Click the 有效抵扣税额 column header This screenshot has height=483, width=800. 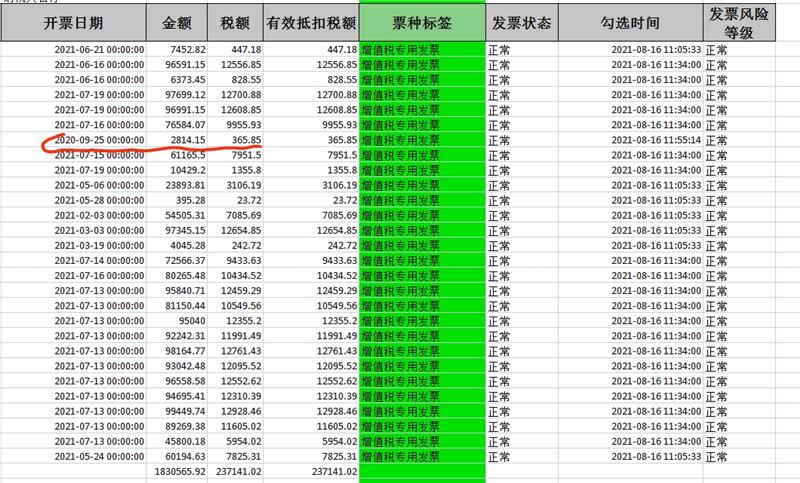[x=311, y=23]
